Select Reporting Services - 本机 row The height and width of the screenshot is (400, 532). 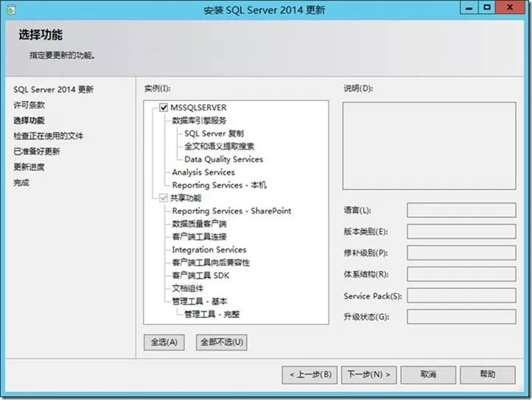click(219, 185)
